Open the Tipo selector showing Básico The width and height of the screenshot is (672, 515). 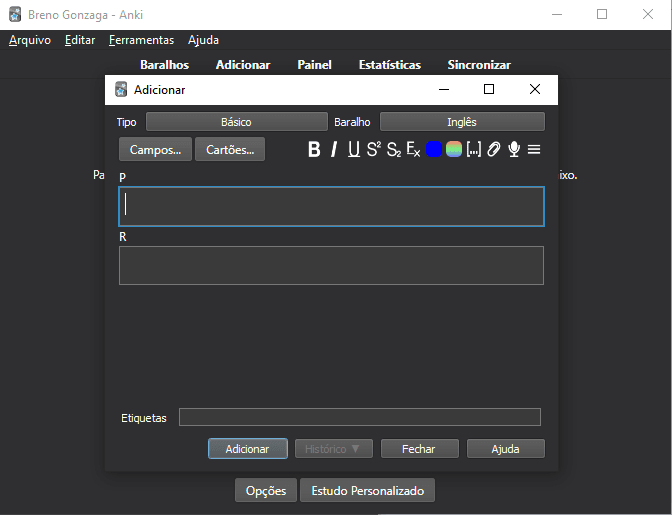click(237, 122)
